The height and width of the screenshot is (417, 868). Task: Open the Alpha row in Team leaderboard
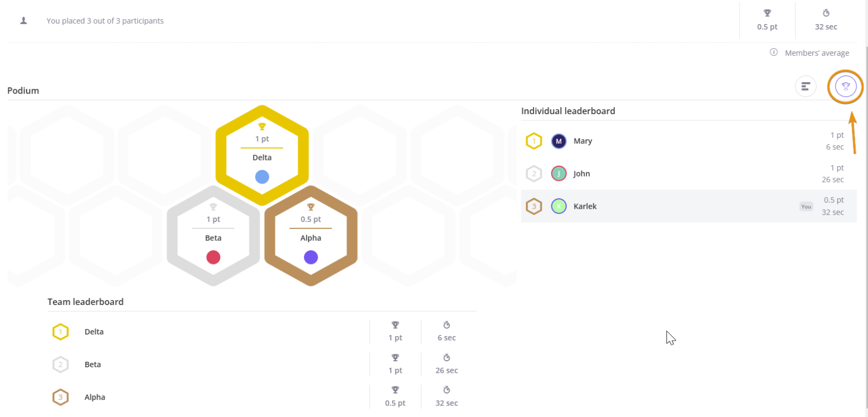95,397
